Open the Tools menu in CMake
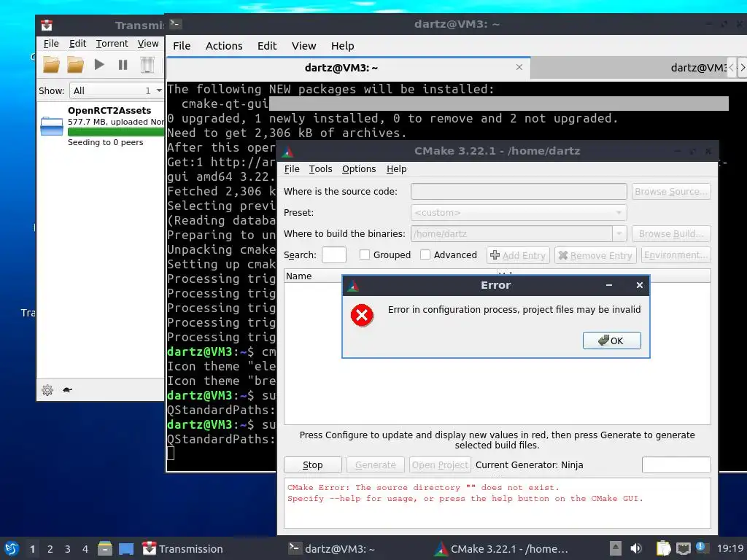747x560 pixels. (321, 169)
